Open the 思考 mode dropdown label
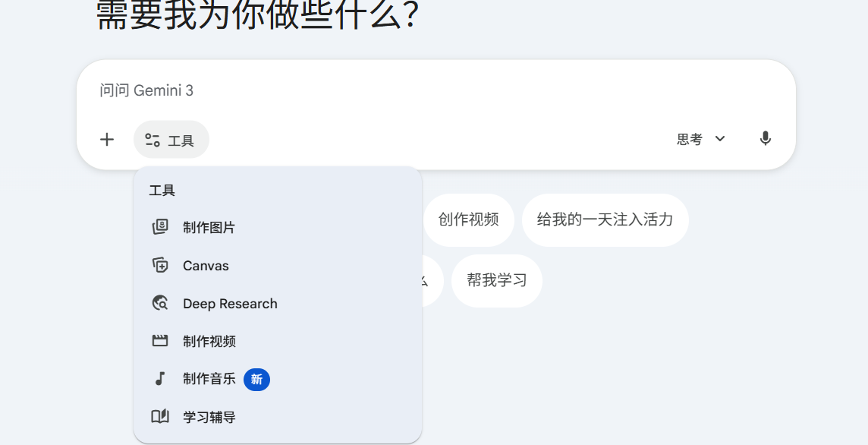Viewport: 868px width, 445px height. click(689, 139)
